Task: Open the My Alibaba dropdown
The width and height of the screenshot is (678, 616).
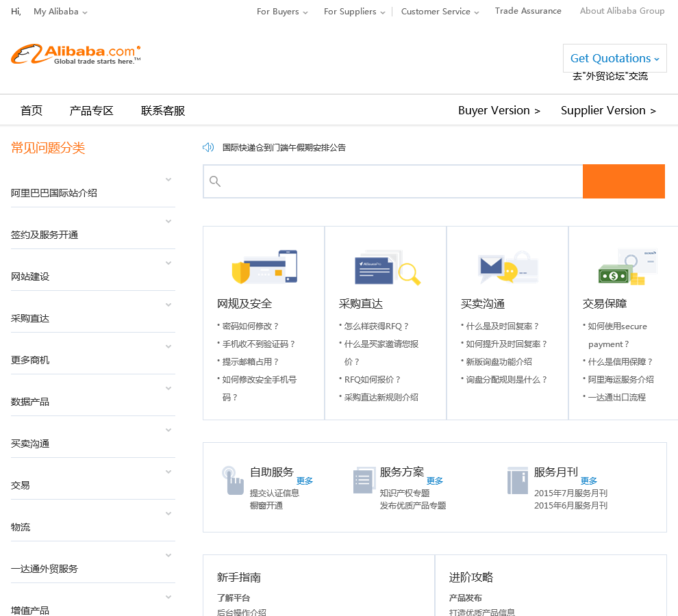Action: click(x=60, y=12)
